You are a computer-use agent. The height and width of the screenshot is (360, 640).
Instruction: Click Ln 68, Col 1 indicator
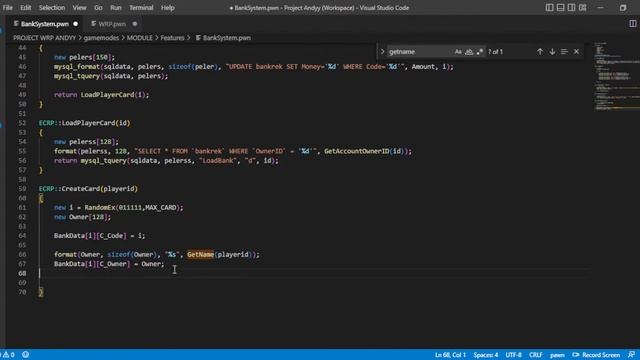[x=450, y=355]
